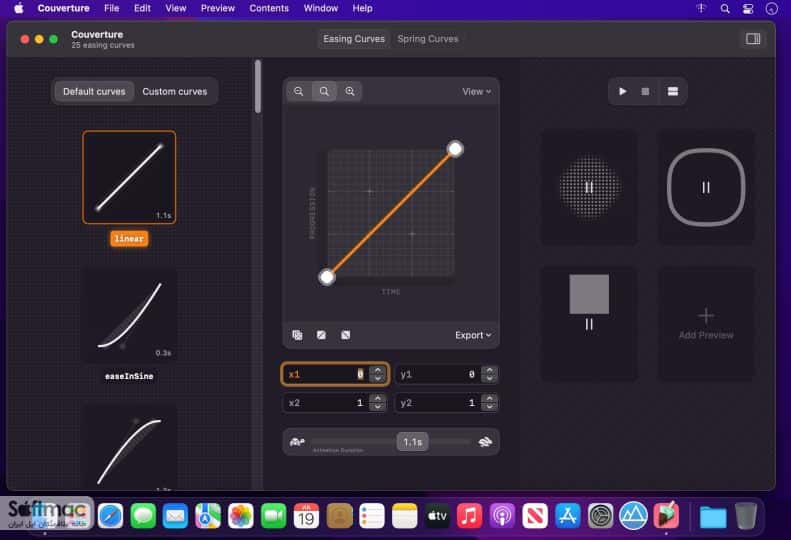Select the Custom curves segment
791x540 pixels.
click(175, 91)
